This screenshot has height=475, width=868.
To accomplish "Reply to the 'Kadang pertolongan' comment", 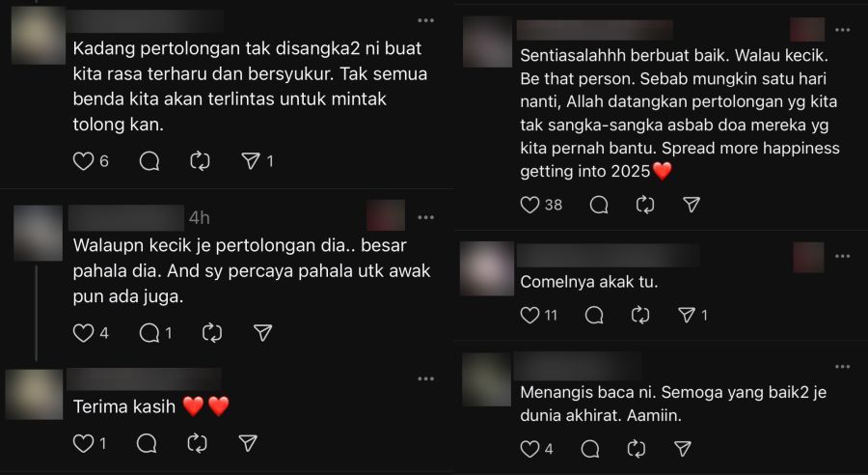I will (x=149, y=161).
